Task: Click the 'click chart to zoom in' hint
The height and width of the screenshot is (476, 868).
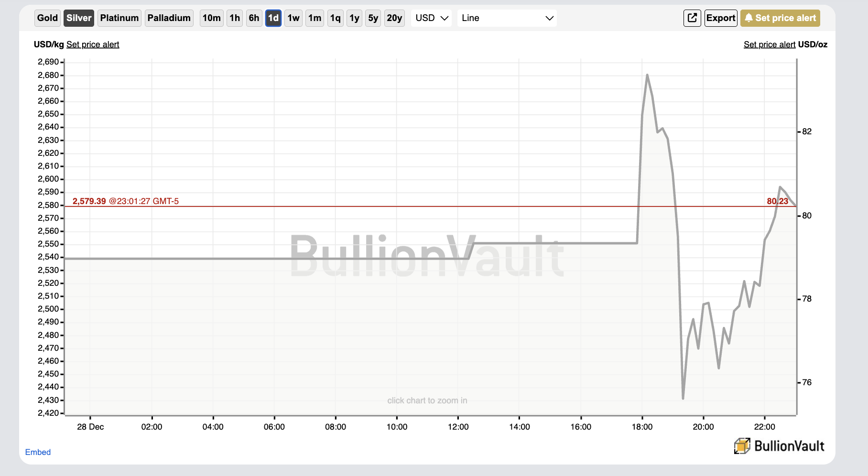Action: (427, 400)
